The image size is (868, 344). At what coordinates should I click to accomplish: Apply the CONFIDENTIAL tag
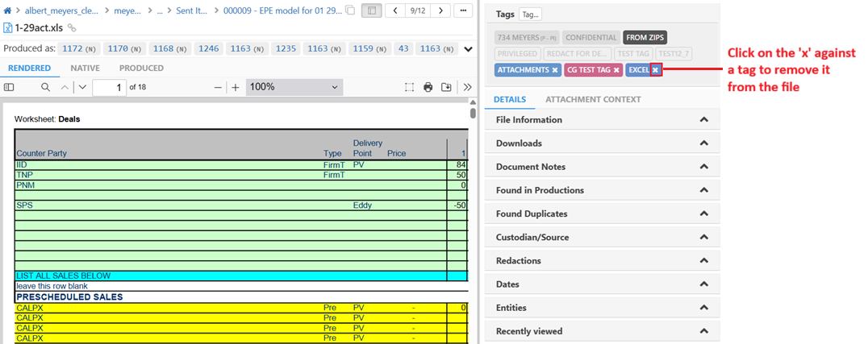[591, 38]
